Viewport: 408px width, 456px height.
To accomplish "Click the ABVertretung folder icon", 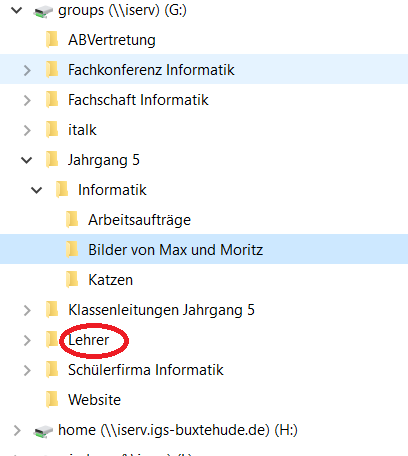I will [52, 40].
